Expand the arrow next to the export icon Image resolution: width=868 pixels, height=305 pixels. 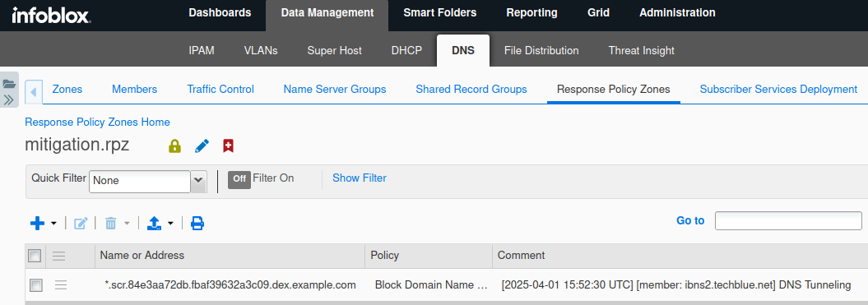(x=170, y=224)
